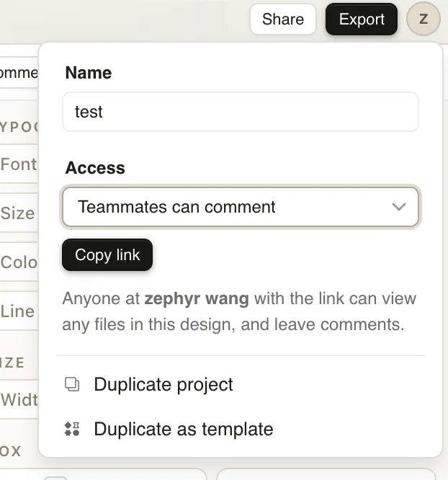
Task: Click the zephyr wang team name text
Action: (x=197, y=298)
